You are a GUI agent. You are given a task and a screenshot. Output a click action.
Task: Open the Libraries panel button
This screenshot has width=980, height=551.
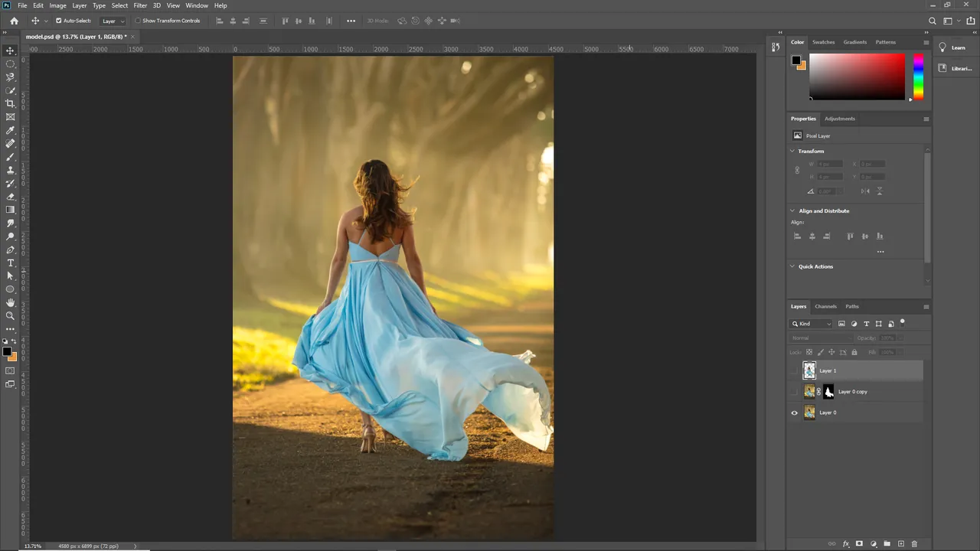[957, 68]
